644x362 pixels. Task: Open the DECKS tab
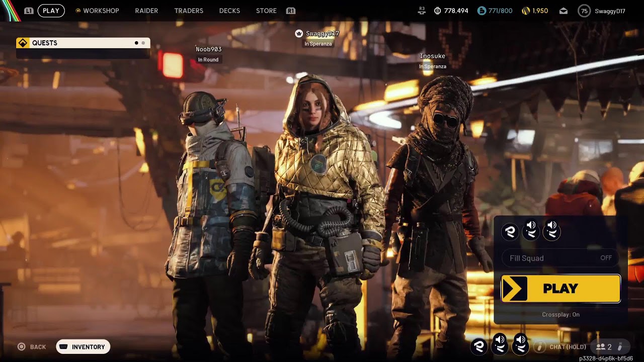(229, 11)
